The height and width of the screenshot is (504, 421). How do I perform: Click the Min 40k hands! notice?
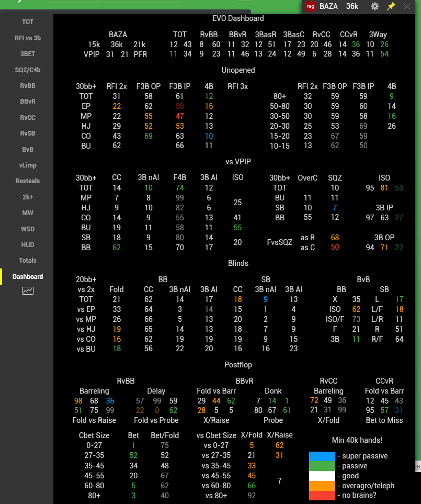357,440
